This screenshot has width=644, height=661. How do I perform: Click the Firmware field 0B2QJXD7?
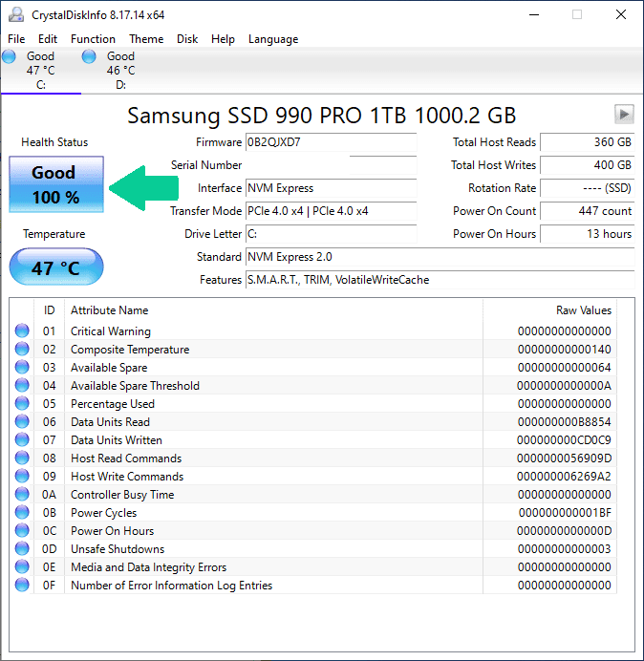tap(331, 142)
